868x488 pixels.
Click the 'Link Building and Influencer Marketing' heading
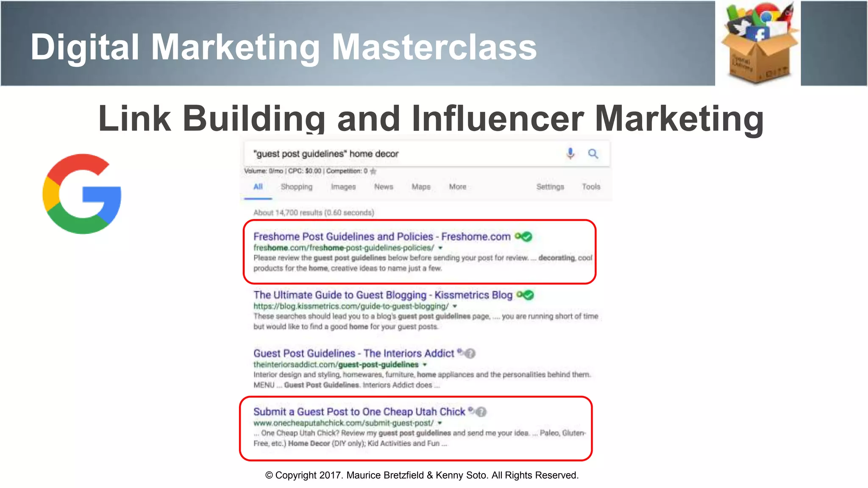(x=431, y=118)
